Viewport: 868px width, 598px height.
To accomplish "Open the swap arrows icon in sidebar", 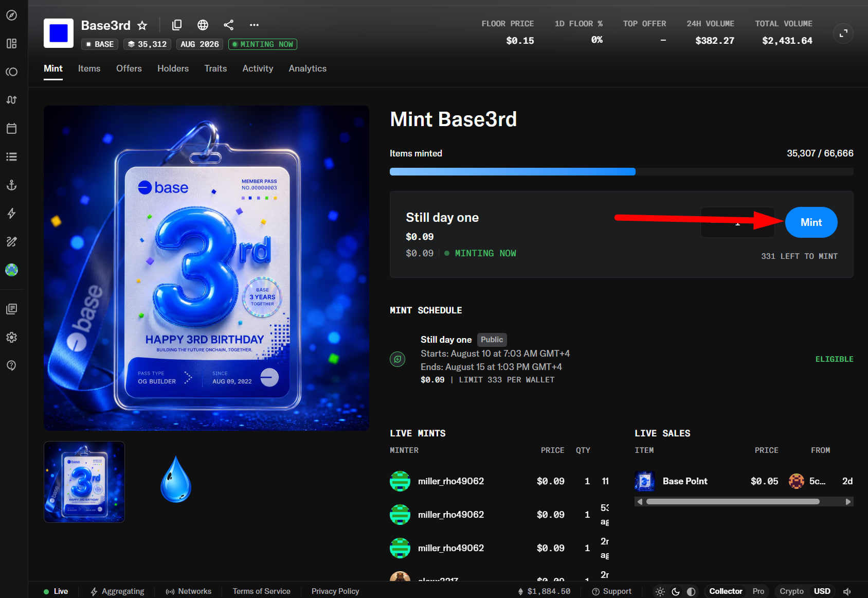I will (11, 100).
